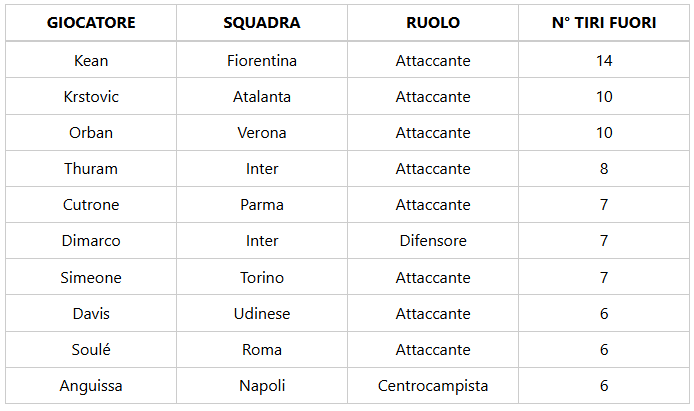Select the cell showing 14 shots
694x411 pixels.
[604, 61]
